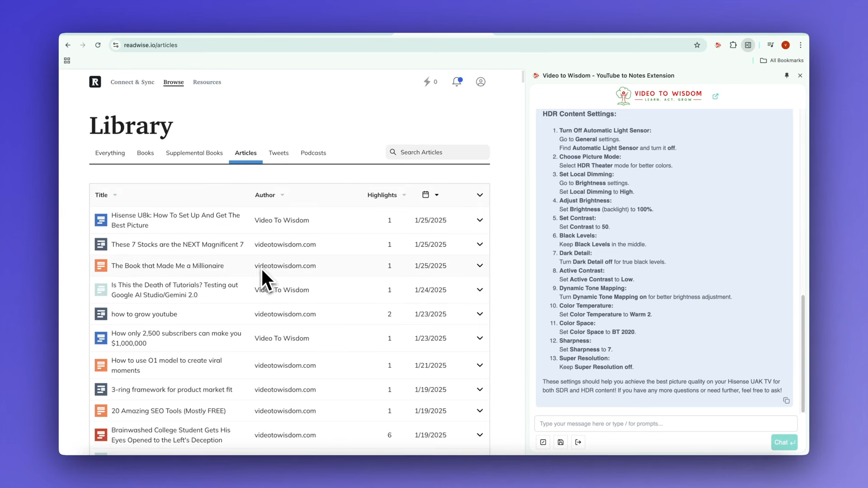The width and height of the screenshot is (868, 488).
Task: Click the save to notes icon in Video to Wisdom
Action: point(561,442)
